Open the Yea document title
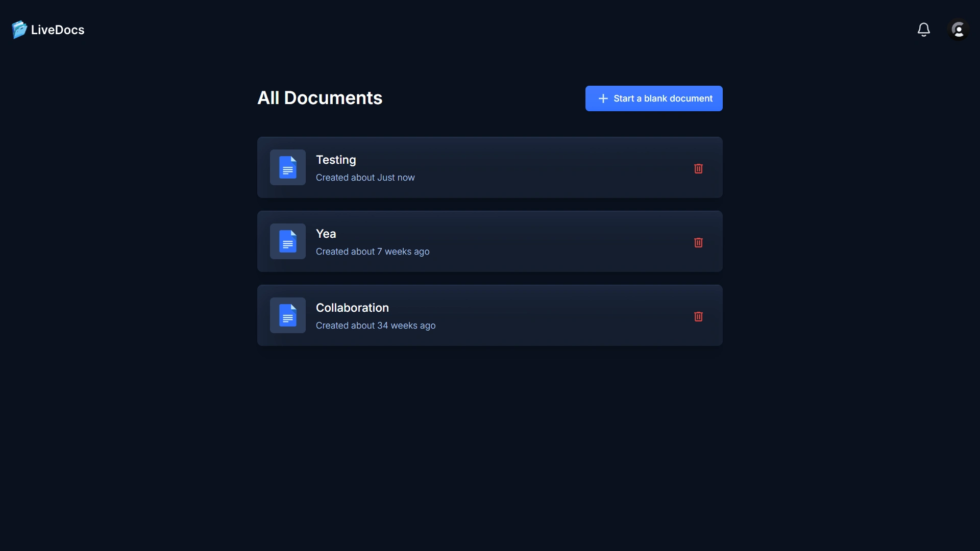The height and width of the screenshot is (551, 980). point(326,234)
